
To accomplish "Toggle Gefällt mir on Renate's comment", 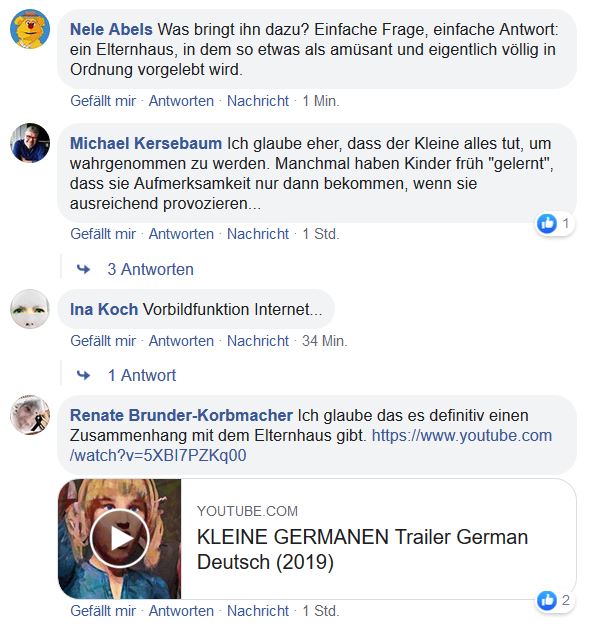I will [x=103, y=611].
